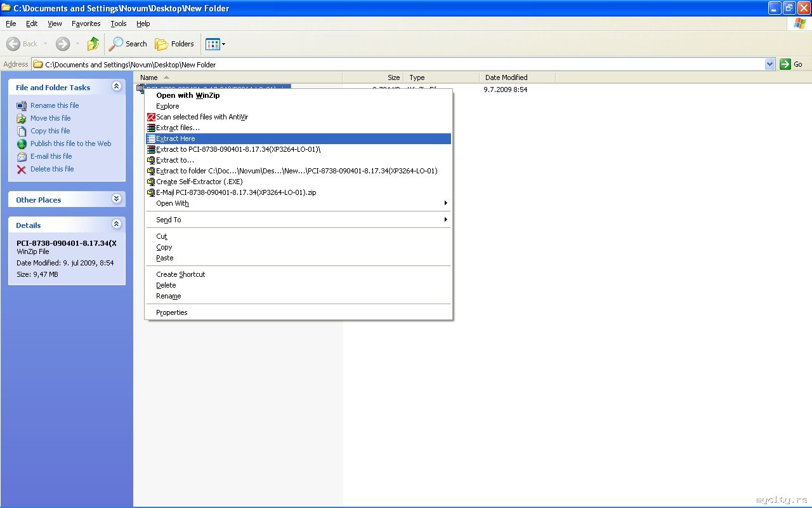This screenshot has height=508, width=812.
Task: Choose Create Shortcut in context menu
Action: click(x=298, y=274)
